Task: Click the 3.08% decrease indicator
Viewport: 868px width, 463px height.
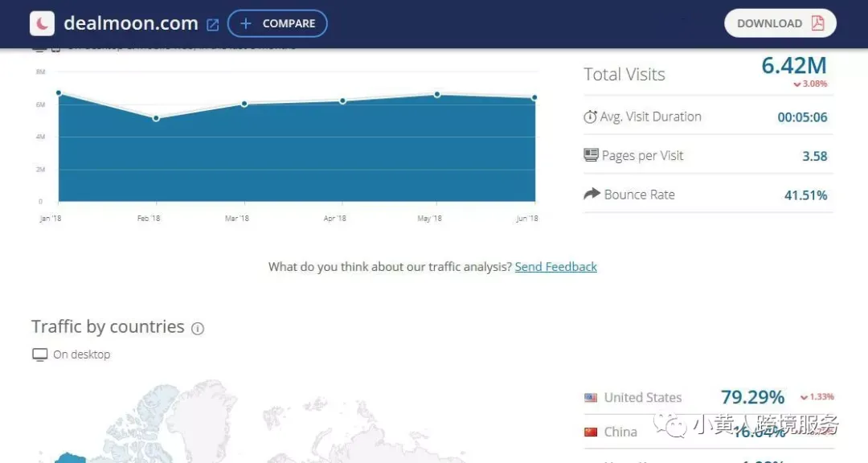Action: [x=810, y=84]
